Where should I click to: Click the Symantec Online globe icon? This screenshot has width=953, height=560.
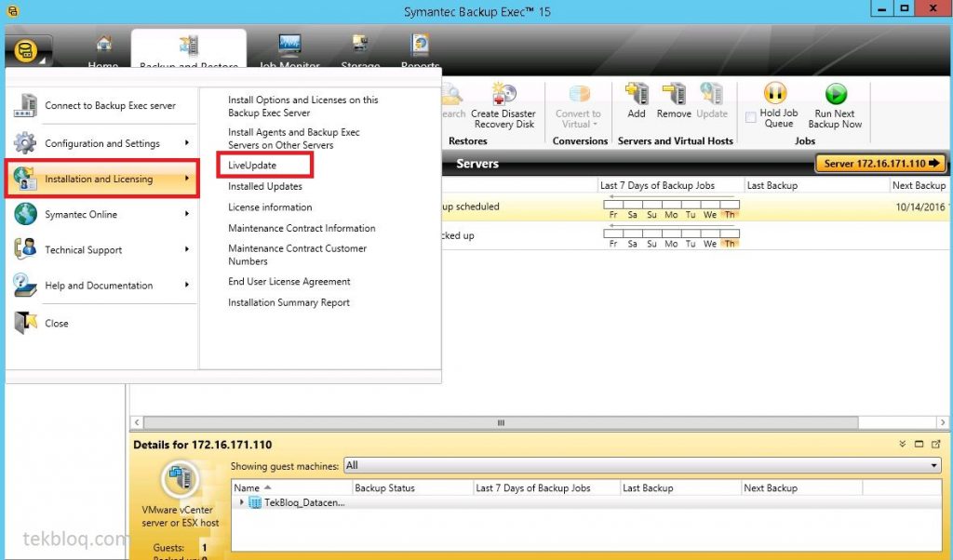[25, 214]
